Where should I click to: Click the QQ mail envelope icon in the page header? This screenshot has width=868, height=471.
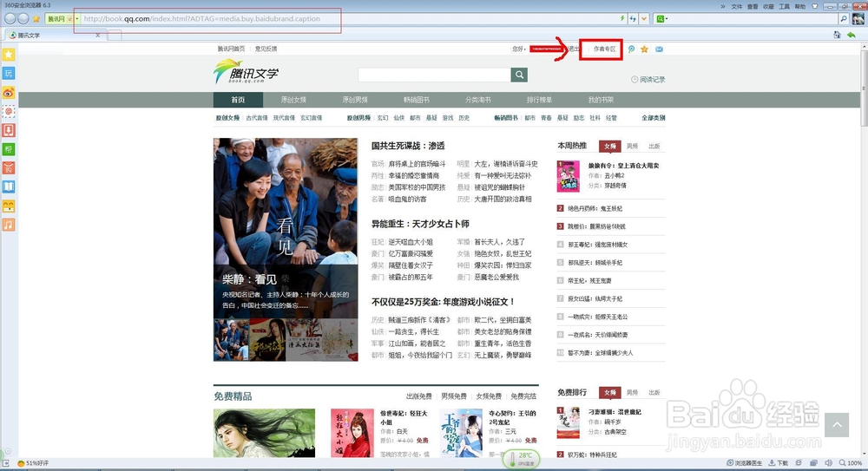click(659, 49)
